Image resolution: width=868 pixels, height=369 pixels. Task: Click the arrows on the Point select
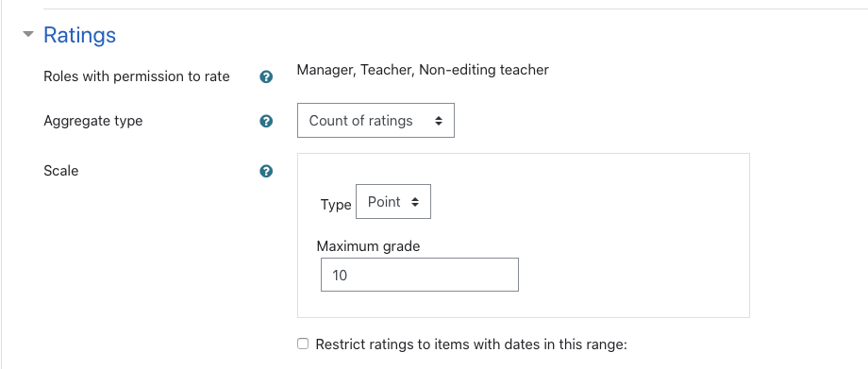tap(414, 202)
